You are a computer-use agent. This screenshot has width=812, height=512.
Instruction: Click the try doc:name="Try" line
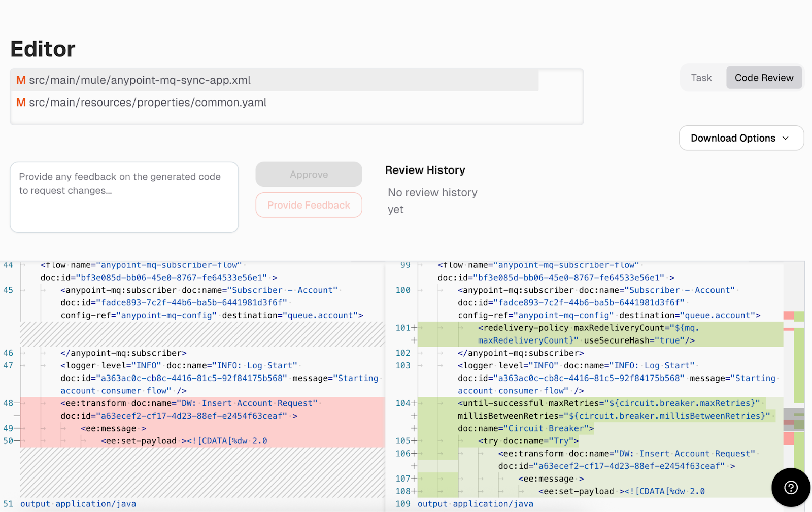(x=528, y=441)
